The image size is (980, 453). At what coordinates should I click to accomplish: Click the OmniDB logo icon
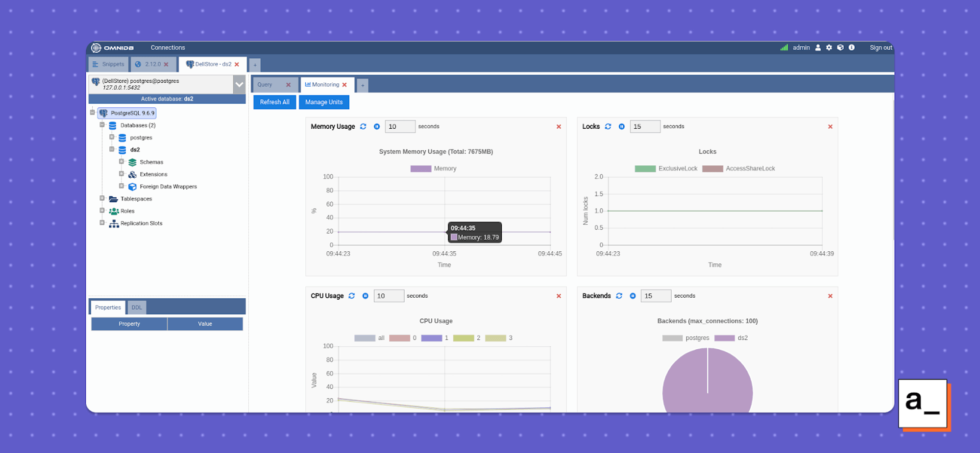[96, 48]
